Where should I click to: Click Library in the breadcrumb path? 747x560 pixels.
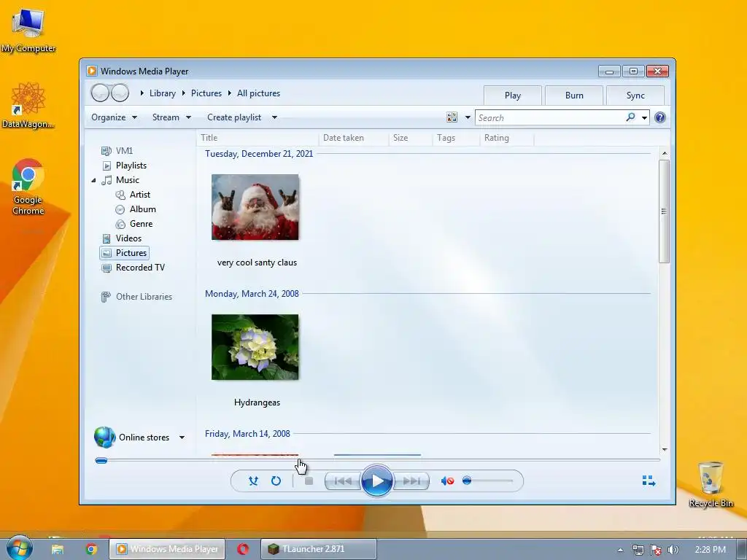[x=163, y=93]
